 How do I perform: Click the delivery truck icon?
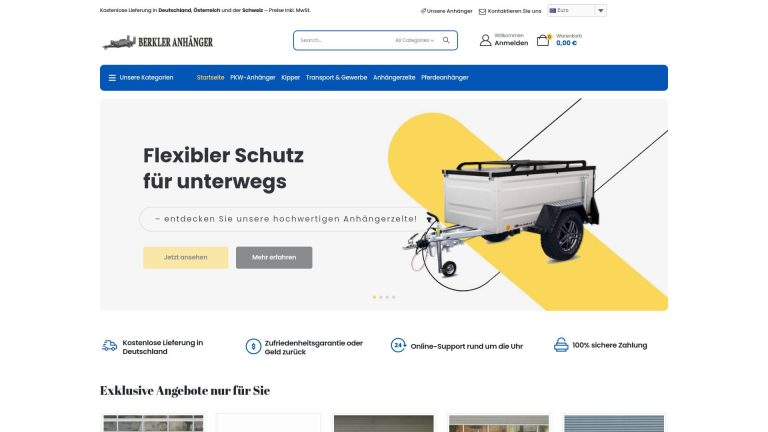click(x=109, y=346)
